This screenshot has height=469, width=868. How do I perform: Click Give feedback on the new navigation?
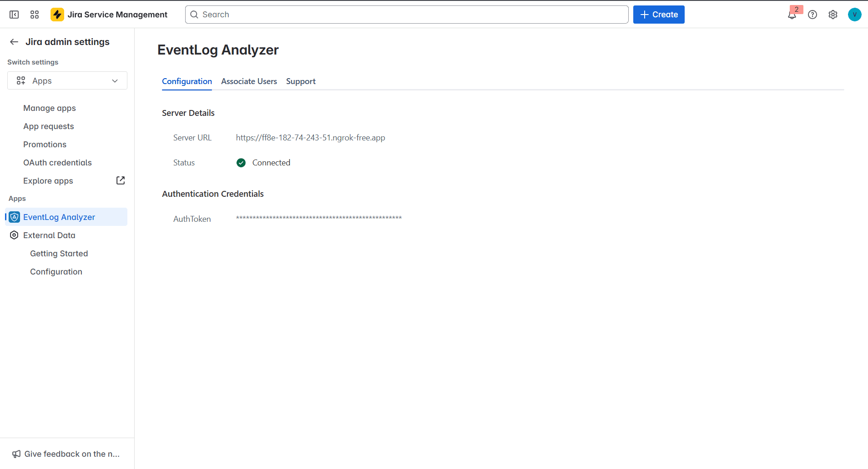click(x=66, y=454)
